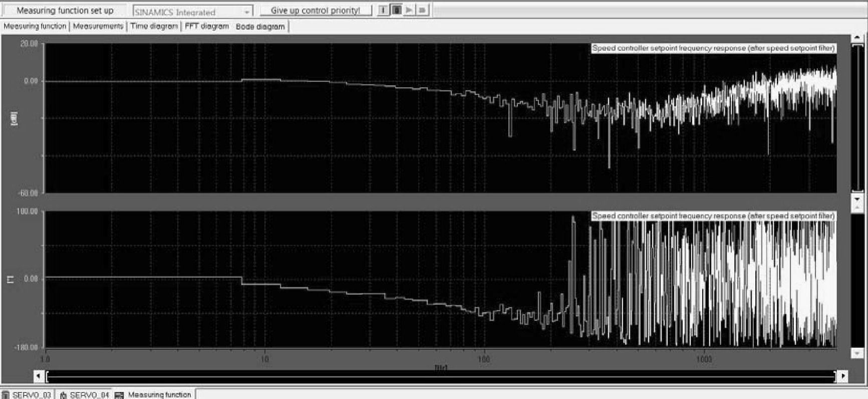Select the Measuring function window tab at bottom
Screen dimensions: 868x399
(154, 394)
